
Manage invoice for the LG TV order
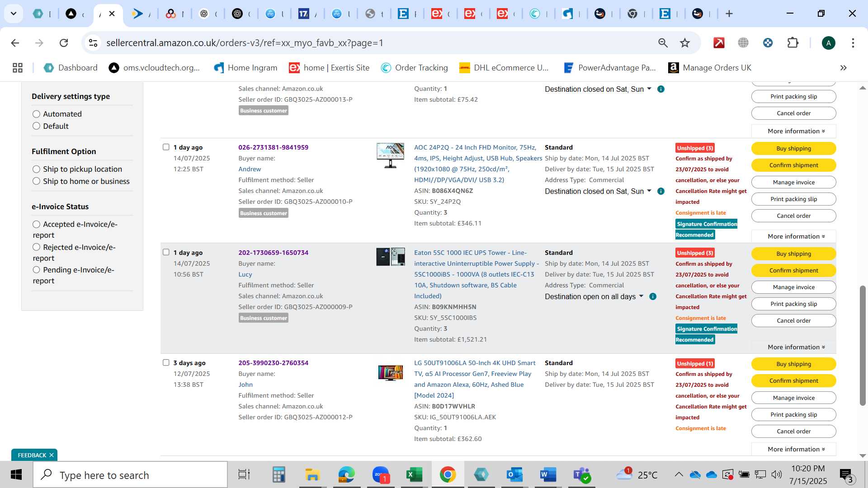coord(793,398)
